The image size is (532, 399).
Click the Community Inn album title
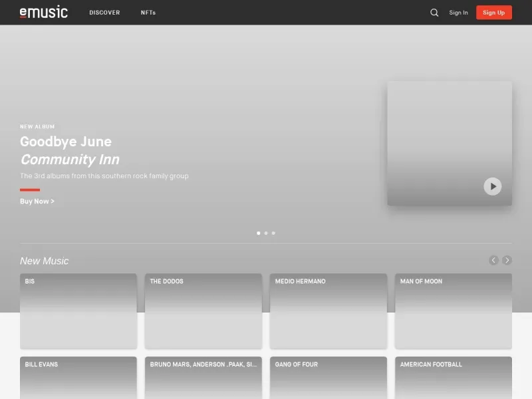click(70, 160)
